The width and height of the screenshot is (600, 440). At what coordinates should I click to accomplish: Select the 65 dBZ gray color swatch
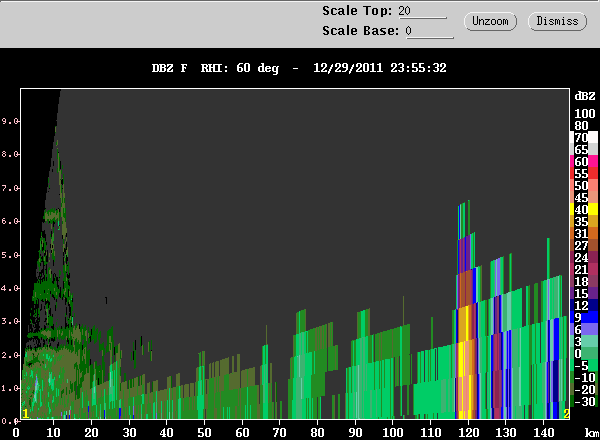[593, 149]
